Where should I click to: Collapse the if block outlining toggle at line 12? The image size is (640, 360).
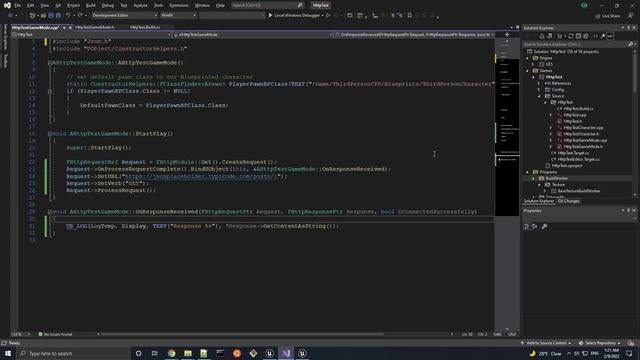pyautogui.click(x=50, y=91)
